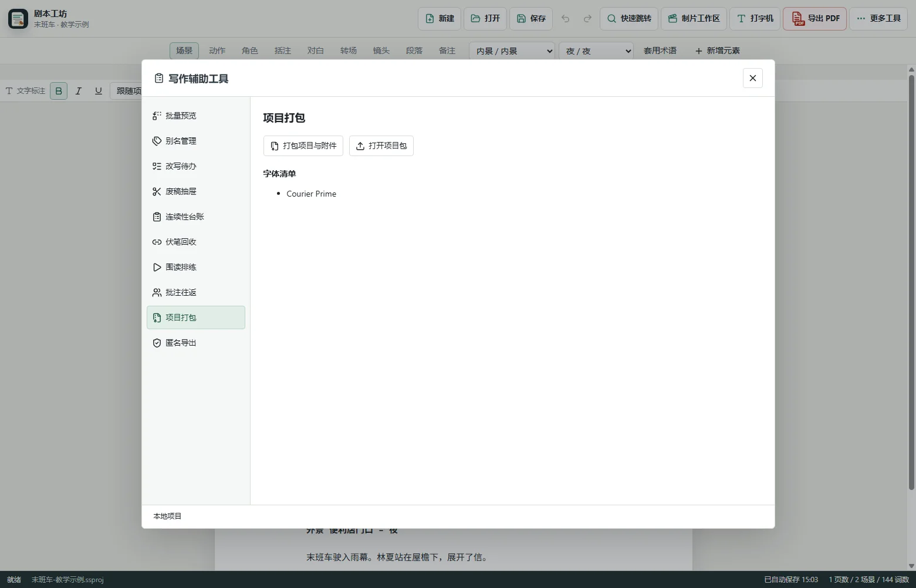Open the 更多工具 menu
The height and width of the screenshot is (588, 916).
[878, 19]
